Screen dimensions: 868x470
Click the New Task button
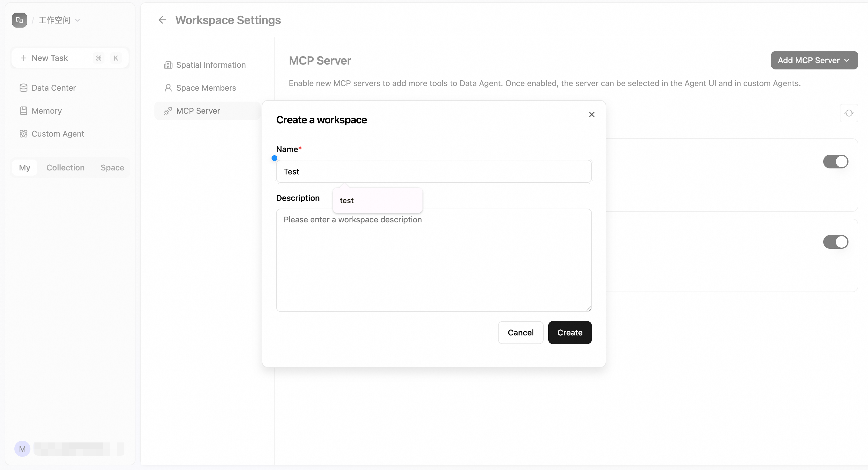(70, 58)
